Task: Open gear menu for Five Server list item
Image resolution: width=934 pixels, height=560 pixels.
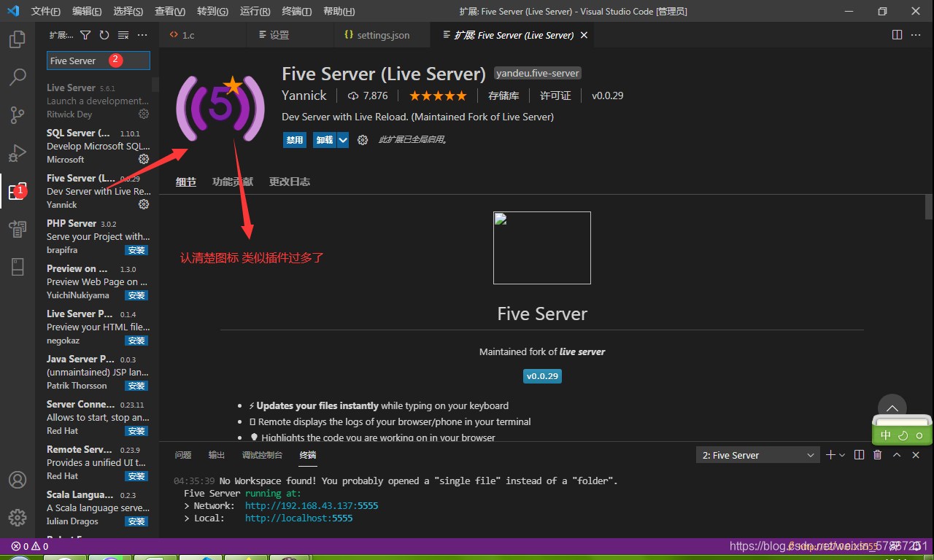Action: pos(144,204)
